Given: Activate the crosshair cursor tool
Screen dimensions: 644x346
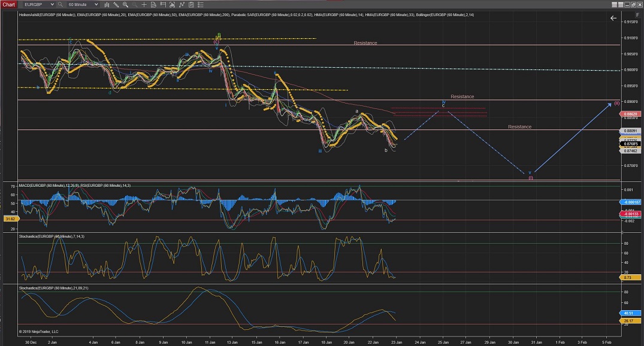Looking at the screenshot, I should (143, 4).
